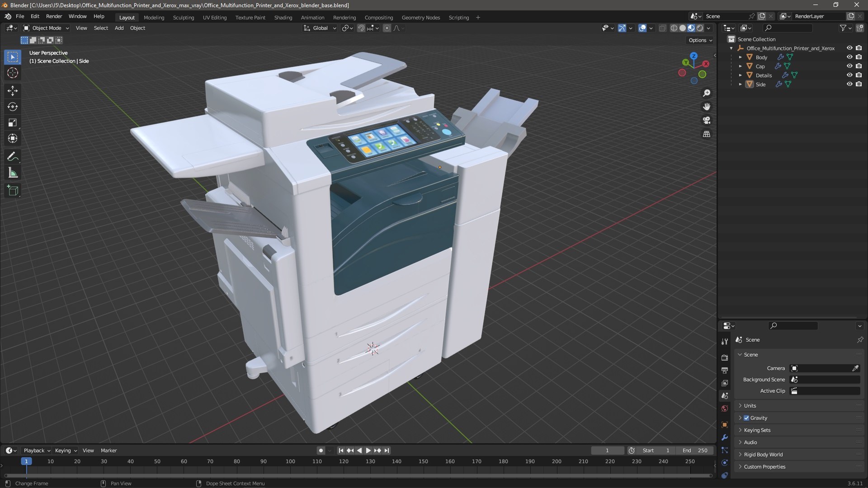Open the timeline Marker menu
868x488 pixels.
(108, 450)
